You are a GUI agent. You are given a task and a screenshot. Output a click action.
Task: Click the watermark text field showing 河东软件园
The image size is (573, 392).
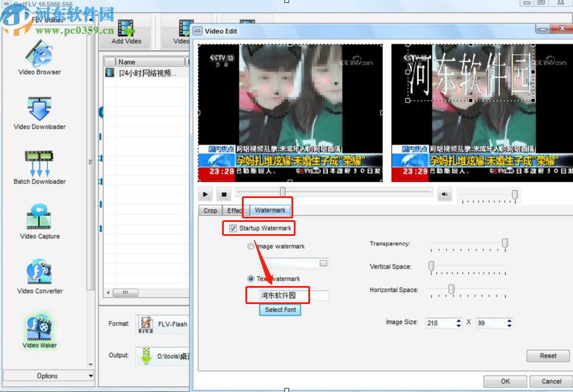click(279, 295)
